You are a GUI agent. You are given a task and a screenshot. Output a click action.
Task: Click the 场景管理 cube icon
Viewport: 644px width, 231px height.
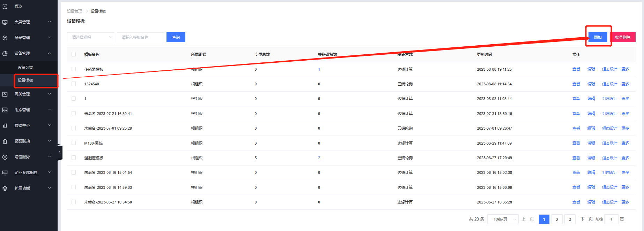point(5,38)
